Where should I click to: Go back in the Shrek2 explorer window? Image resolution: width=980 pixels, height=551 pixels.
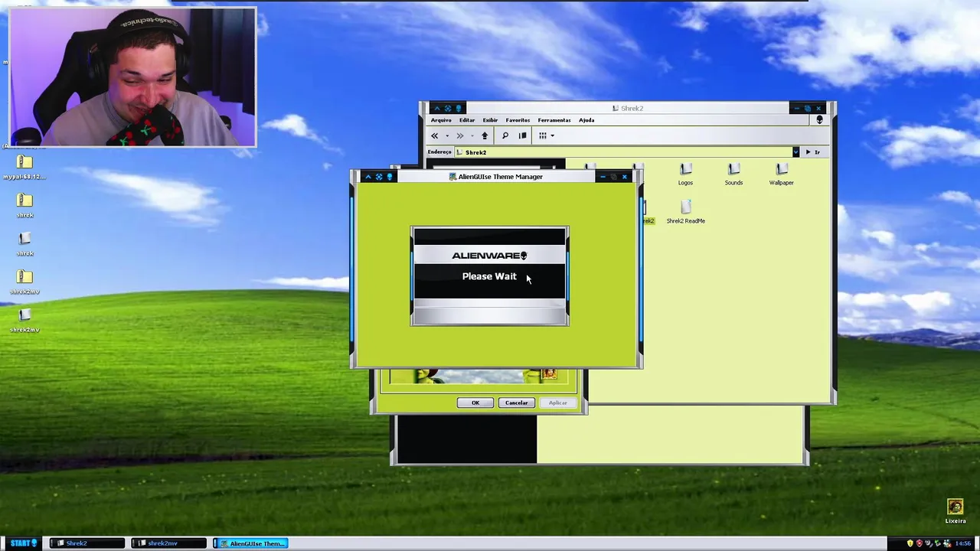434,135
